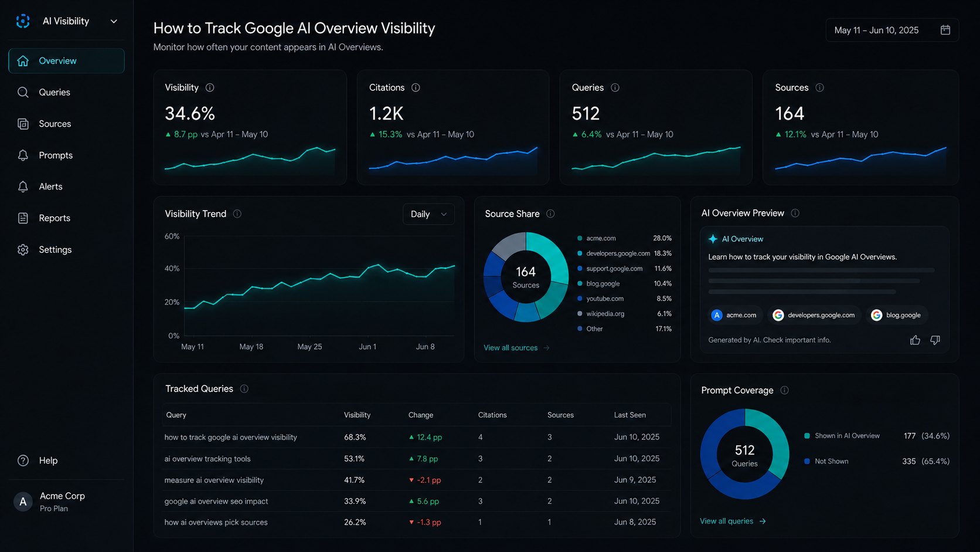Expand the AI Visibility workspace chevron

click(114, 21)
